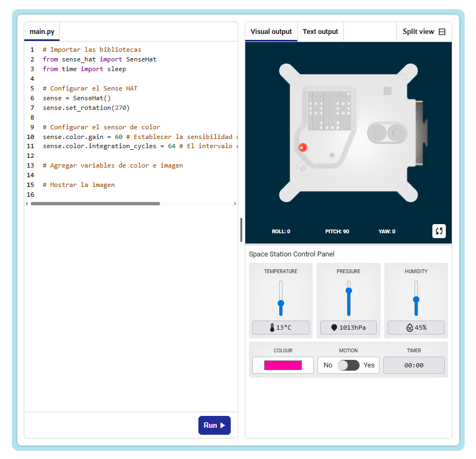Click the right scroll arrow of the code editor
This screenshot has height=459, width=476.
tap(235, 204)
